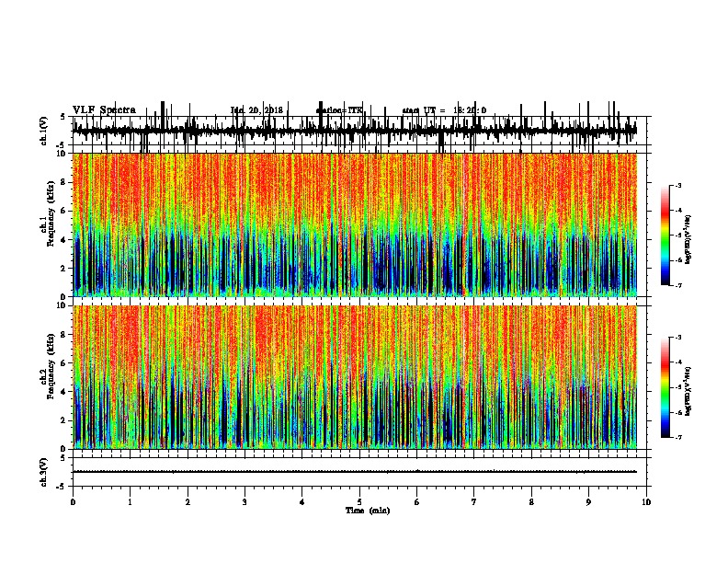Click the '2' kHz tick of ch.1 spectrogram
The width and height of the screenshot is (728, 563).
[64, 269]
